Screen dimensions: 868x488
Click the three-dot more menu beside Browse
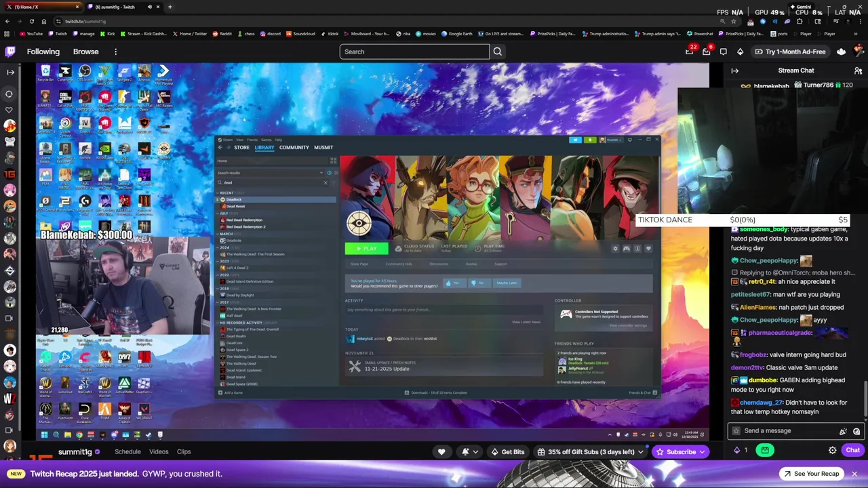(x=115, y=52)
